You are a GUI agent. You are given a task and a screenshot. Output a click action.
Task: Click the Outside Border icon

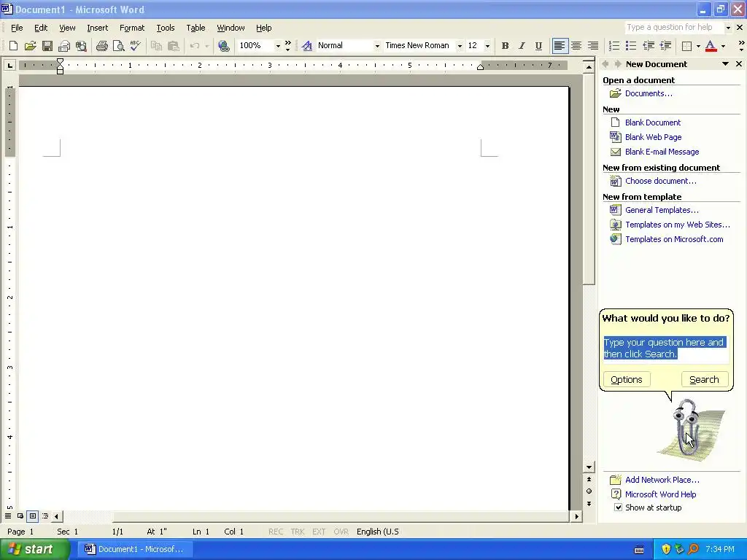coord(686,46)
